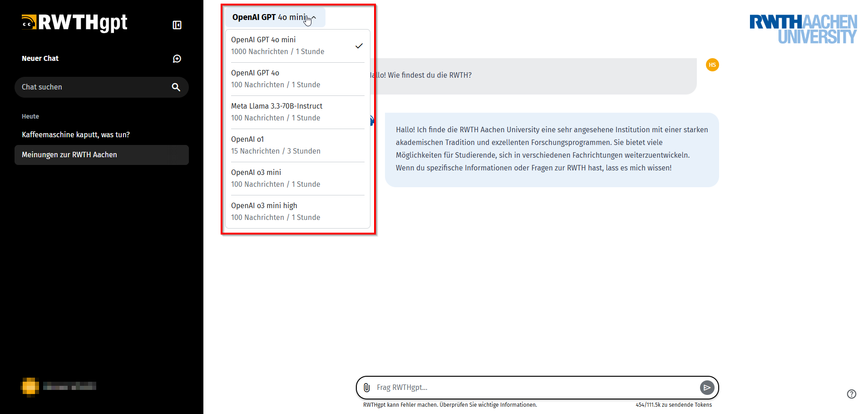The image size is (868, 414).
Task: Open a new chat via the speech-bubble-plus icon
Action: pyautogui.click(x=177, y=58)
